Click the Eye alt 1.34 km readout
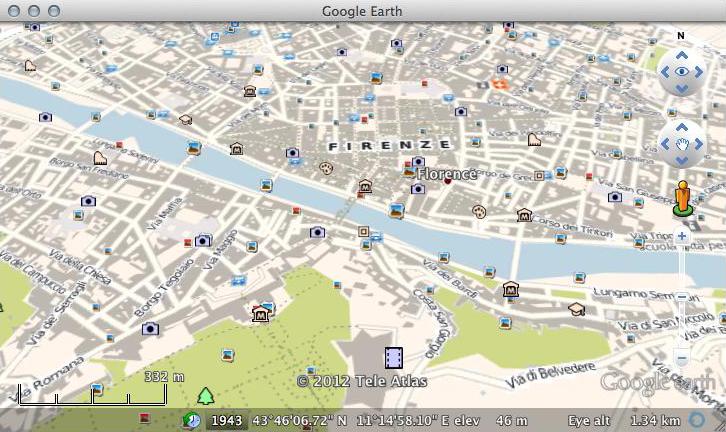Image resolution: width=726 pixels, height=432 pixels. pyautogui.click(x=624, y=420)
